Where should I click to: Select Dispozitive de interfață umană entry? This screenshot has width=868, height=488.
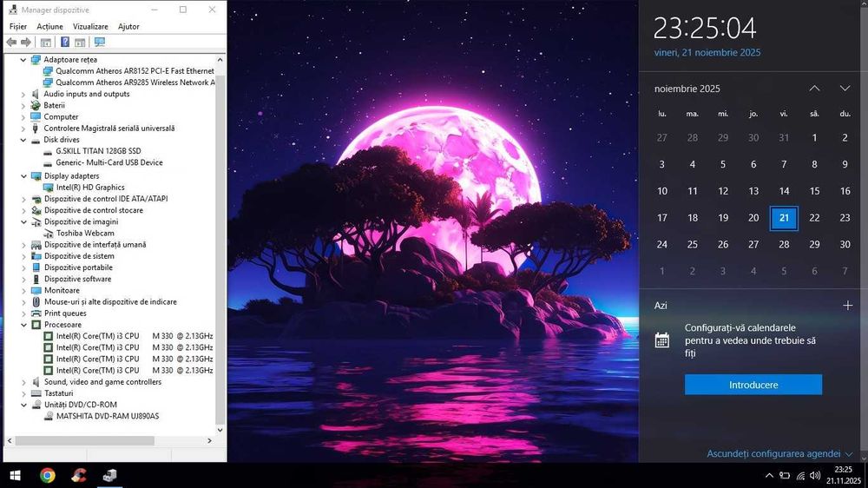(x=95, y=244)
